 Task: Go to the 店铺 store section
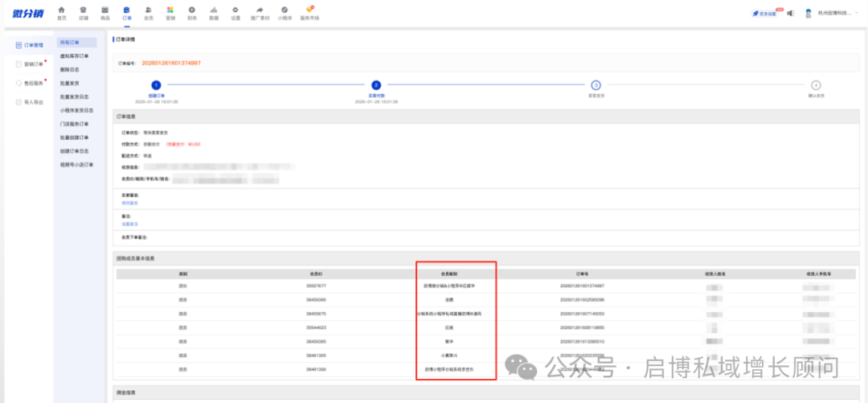84,11
